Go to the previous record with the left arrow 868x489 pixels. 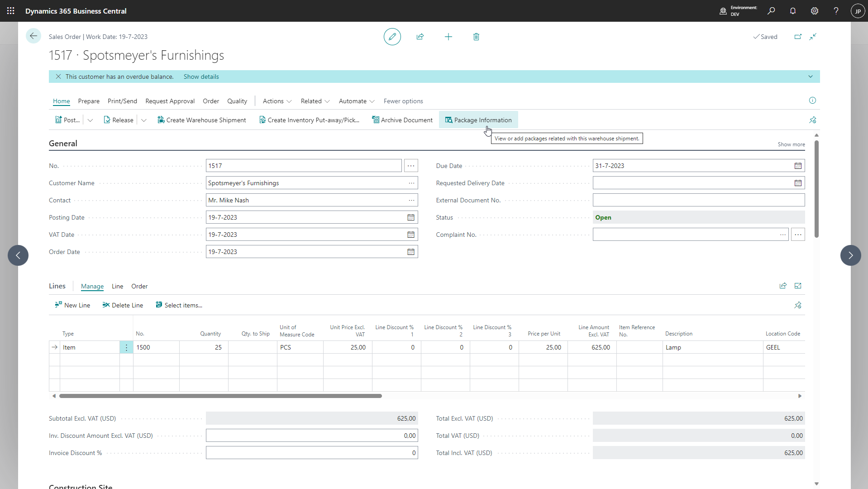point(18,255)
